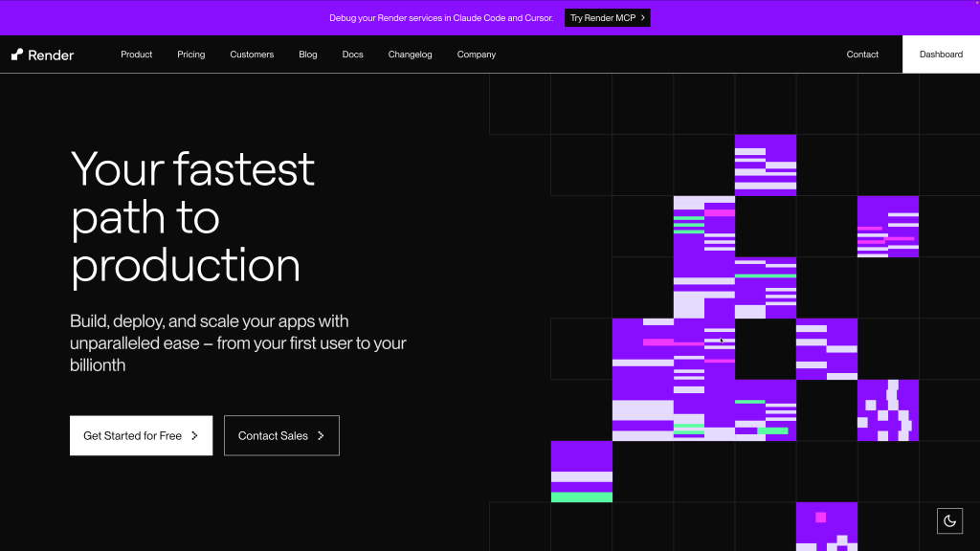
Task: Expand the Company menu
Action: pyautogui.click(x=476, y=55)
